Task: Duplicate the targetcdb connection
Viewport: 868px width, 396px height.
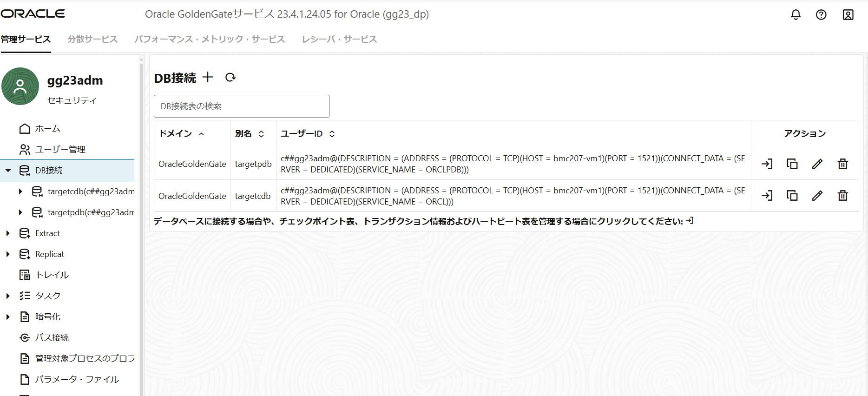Action: tap(792, 196)
